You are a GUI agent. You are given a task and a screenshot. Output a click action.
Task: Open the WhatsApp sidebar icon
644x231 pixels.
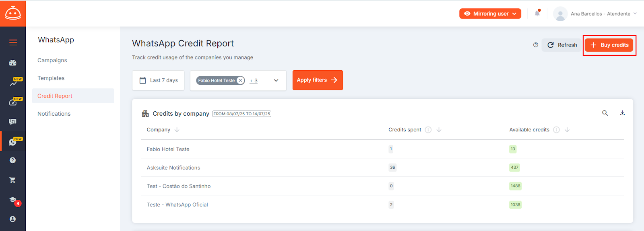pyautogui.click(x=12, y=142)
